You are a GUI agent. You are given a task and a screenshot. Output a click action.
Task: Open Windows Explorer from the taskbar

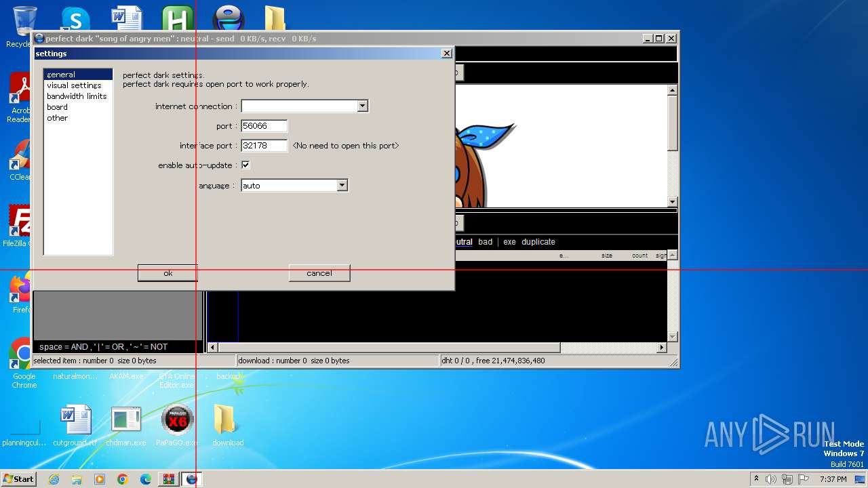(77, 479)
